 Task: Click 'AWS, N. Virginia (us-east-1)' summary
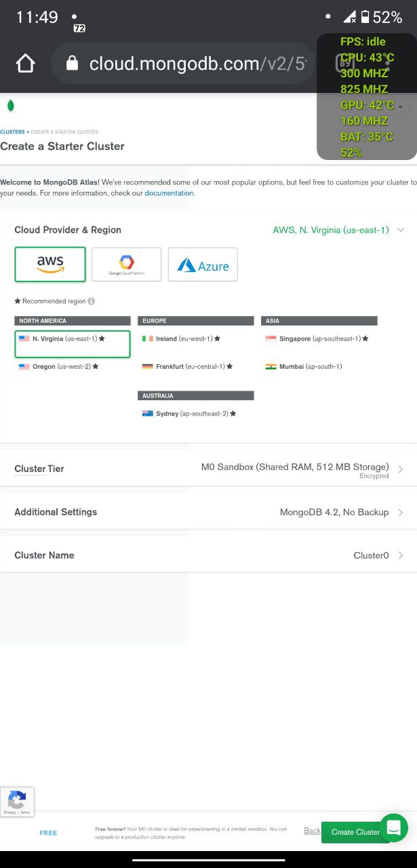tap(331, 230)
